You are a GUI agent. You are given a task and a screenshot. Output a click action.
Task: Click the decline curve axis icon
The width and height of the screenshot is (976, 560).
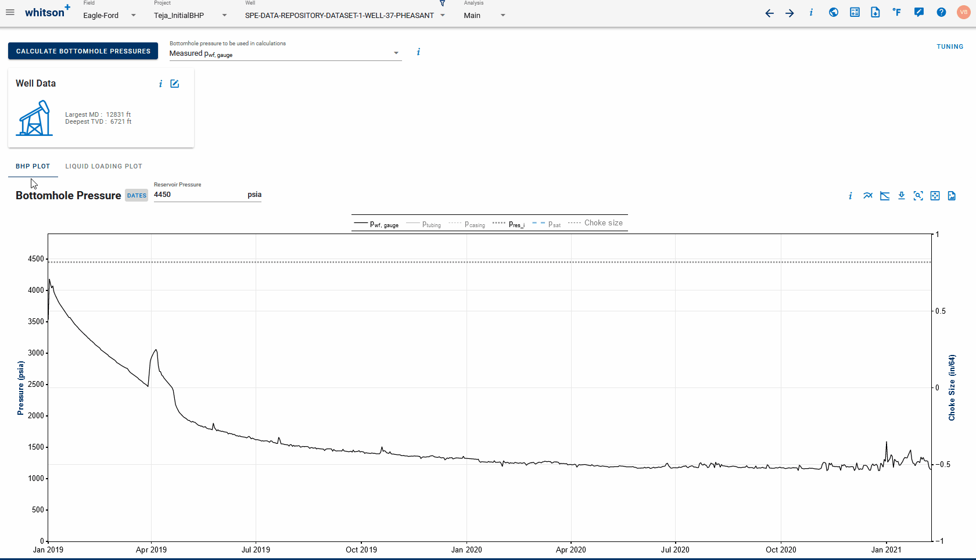(885, 196)
